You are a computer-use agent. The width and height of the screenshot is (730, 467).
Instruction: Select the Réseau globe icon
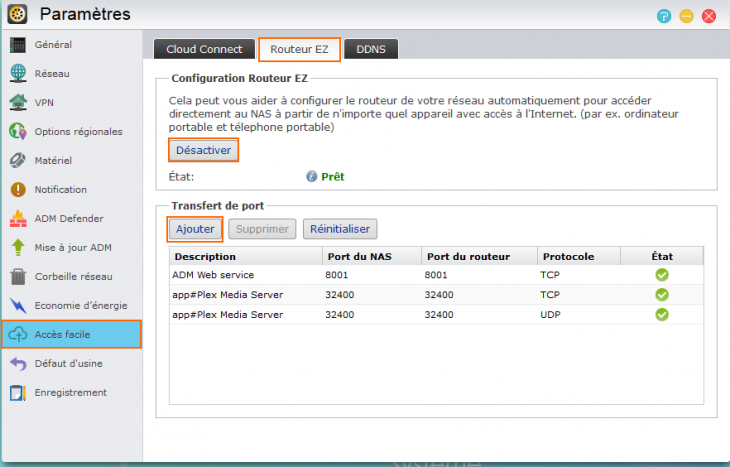pyautogui.click(x=18, y=73)
